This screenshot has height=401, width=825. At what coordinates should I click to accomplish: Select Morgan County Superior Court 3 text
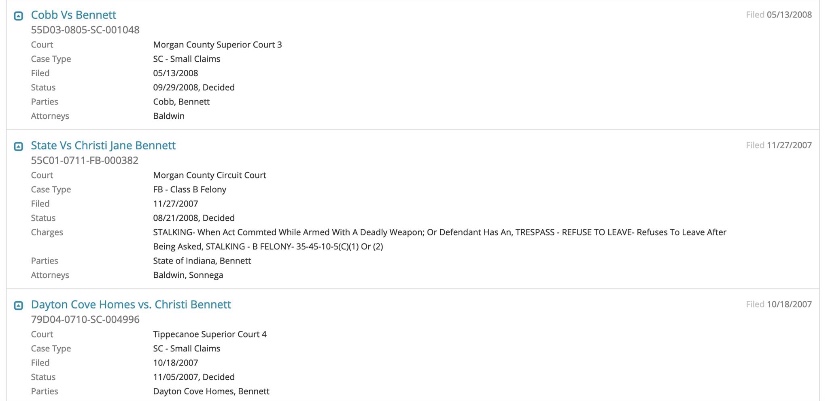click(217, 45)
